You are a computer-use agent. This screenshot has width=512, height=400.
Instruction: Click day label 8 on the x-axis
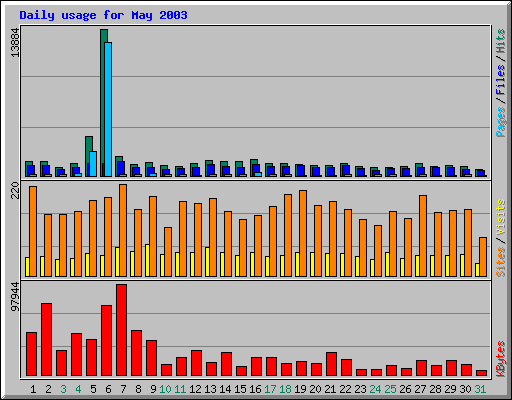(138, 389)
